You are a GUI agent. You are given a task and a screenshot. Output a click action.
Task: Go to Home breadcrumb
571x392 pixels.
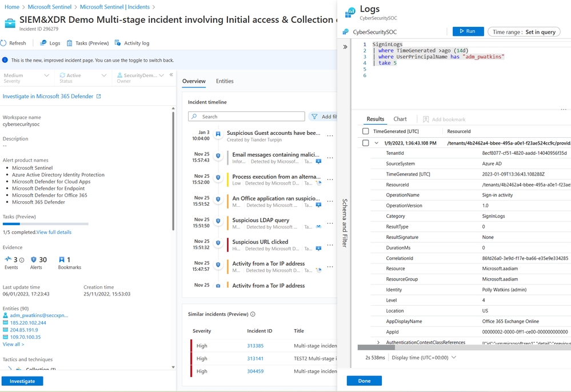pyautogui.click(x=12, y=7)
